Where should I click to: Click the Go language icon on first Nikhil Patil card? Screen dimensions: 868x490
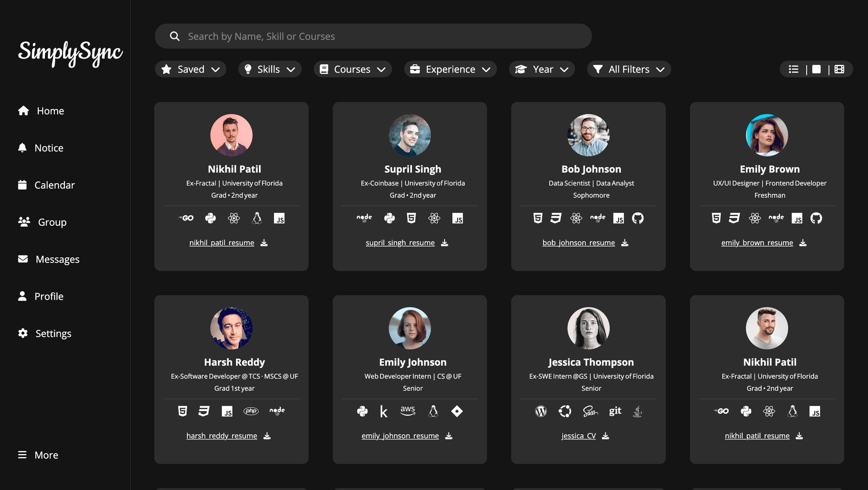[x=186, y=218]
